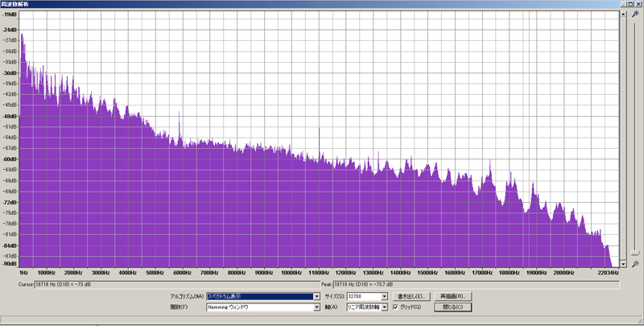This screenshot has height=326, width=644.
Task: Click the Cursor readout field
Action: (177, 284)
